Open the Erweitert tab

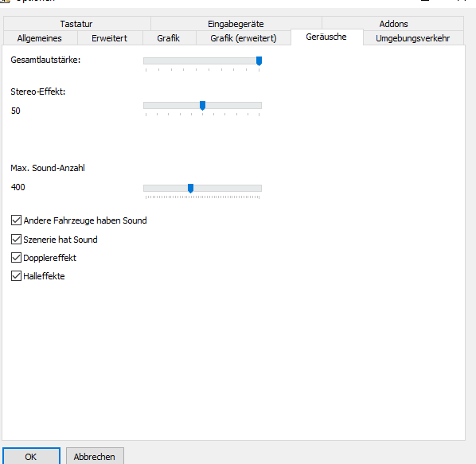[x=110, y=38]
